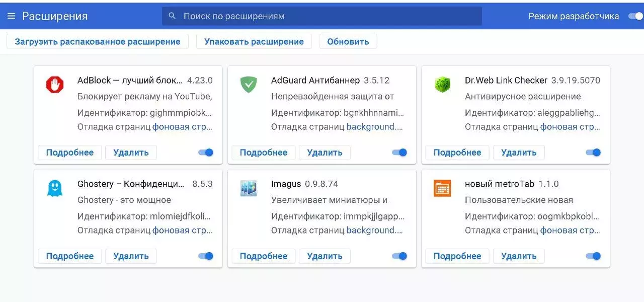Open Dr.Web фоновая страница link
644x302 pixels.
[x=571, y=127]
